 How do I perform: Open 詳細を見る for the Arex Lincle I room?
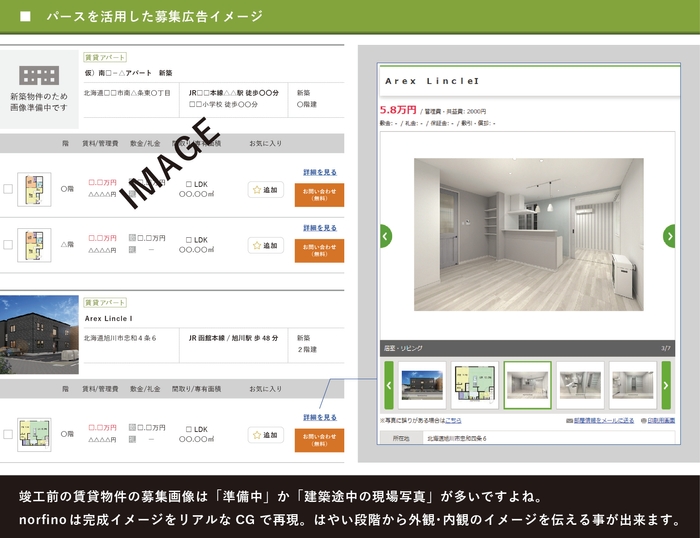(319, 417)
